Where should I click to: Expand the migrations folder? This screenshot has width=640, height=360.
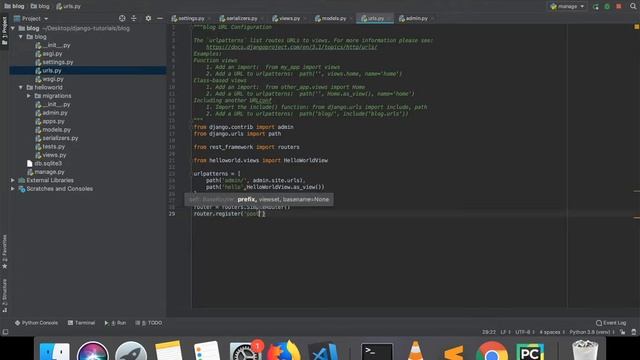(x=29, y=96)
